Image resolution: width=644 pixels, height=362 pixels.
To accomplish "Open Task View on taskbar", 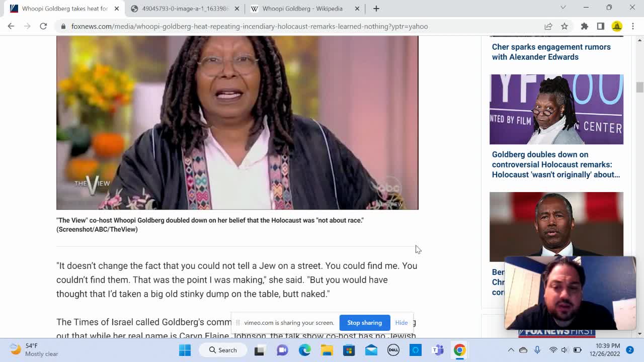I will 259,350.
